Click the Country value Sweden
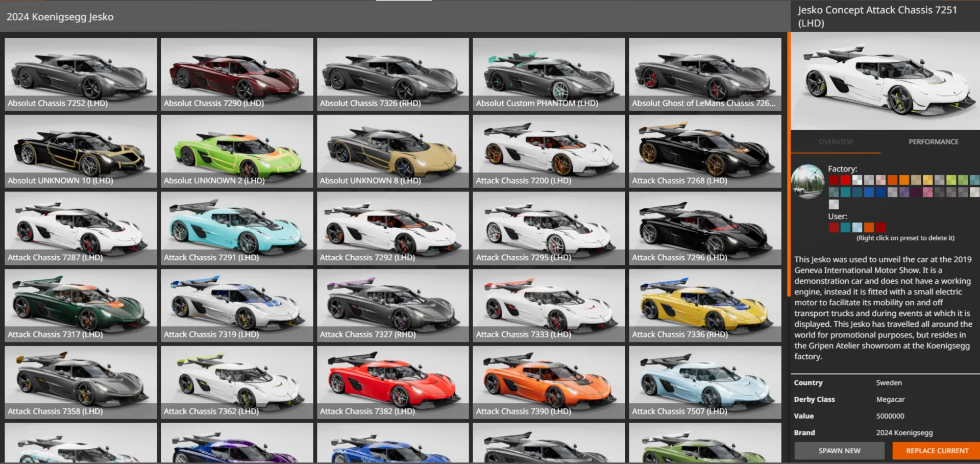 [889, 383]
